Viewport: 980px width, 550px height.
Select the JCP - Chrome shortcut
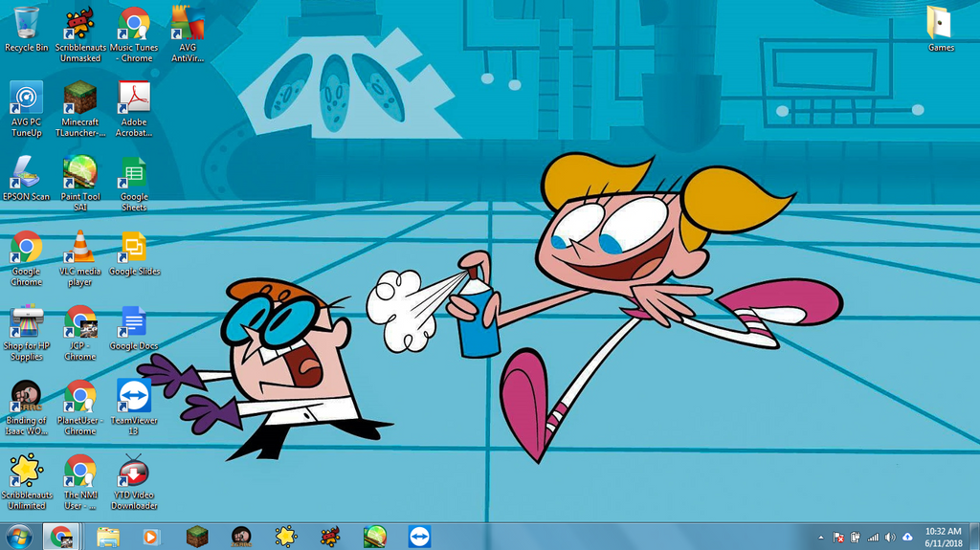tap(80, 333)
